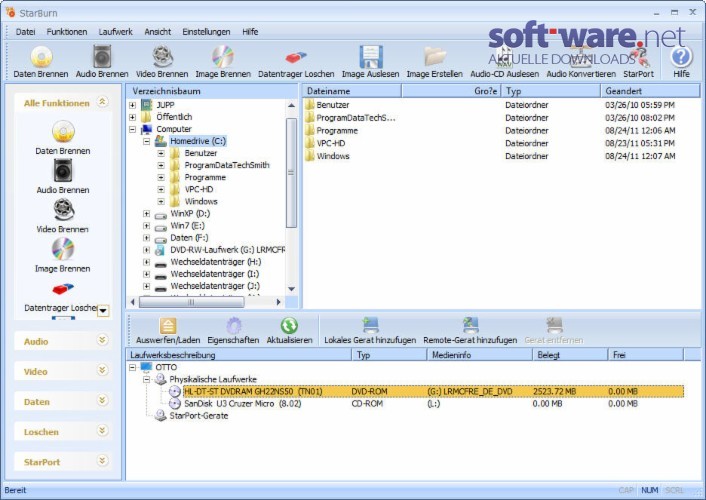Viewport: 706px width, 500px height.
Task: Click Audio Brennen toolbar icon
Action: (x=102, y=57)
